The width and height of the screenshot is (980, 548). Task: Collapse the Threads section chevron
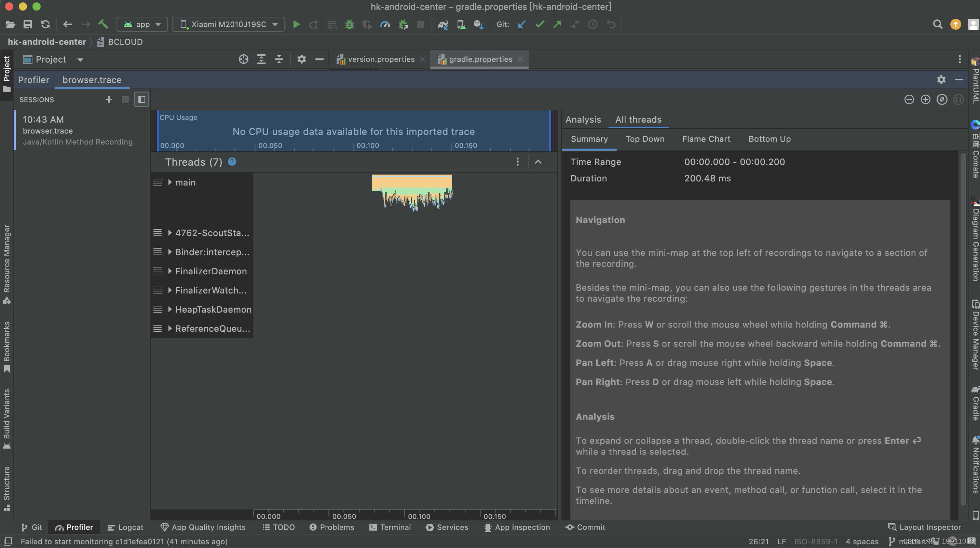(x=538, y=162)
